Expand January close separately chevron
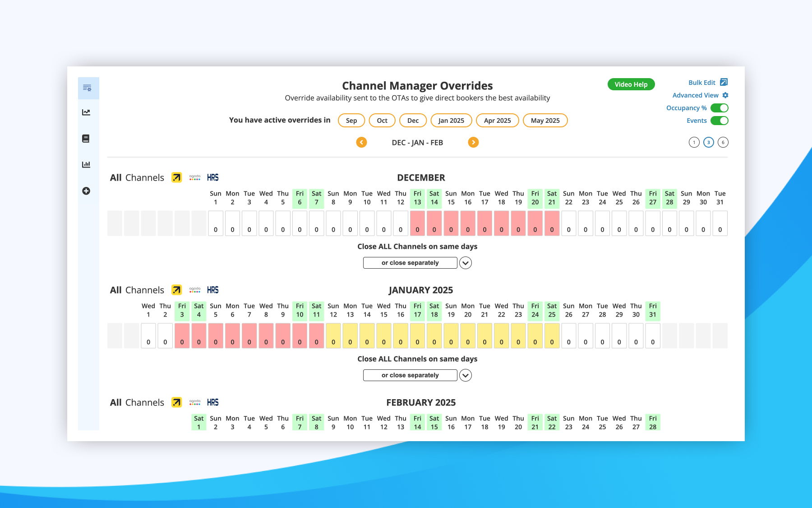The height and width of the screenshot is (508, 812). pyautogui.click(x=466, y=375)
